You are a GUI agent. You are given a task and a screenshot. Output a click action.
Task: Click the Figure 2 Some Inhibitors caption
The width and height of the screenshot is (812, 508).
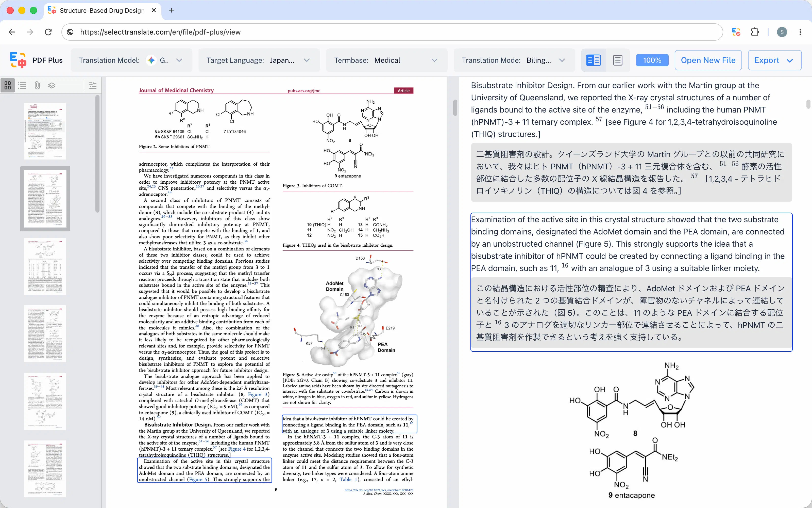(175, 147)
